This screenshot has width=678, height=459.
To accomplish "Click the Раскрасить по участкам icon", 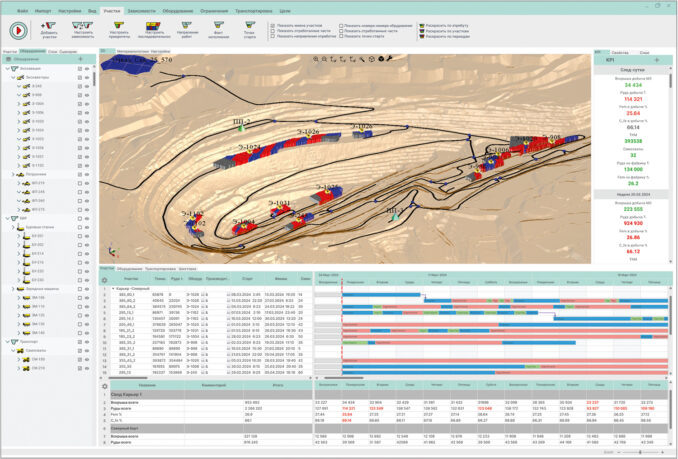I will coord(422,31).
